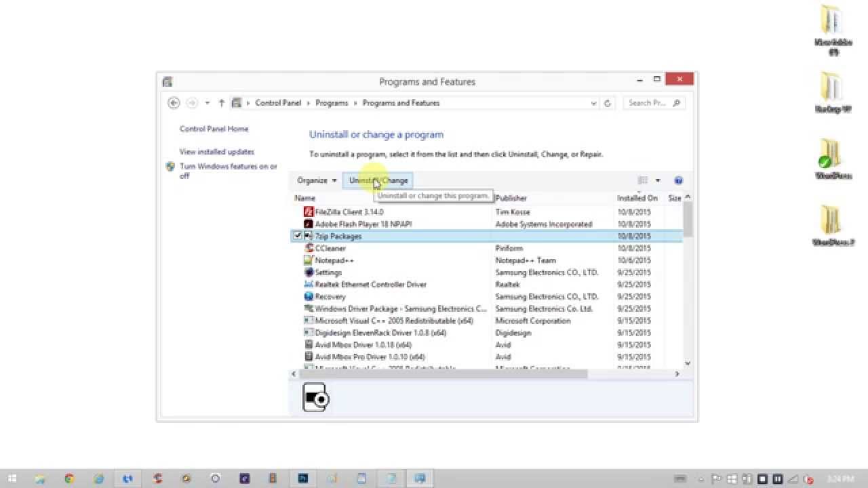Select the Avid Mbox Driver 1.0.18 row name
The image size is (868, 488).
(365, 345)
